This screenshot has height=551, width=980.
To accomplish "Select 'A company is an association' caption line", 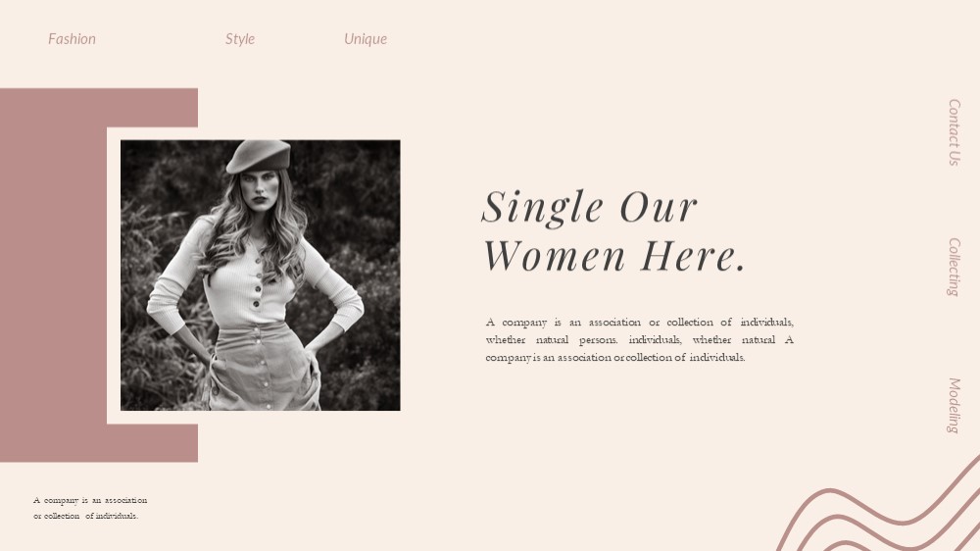I will 90,500.
